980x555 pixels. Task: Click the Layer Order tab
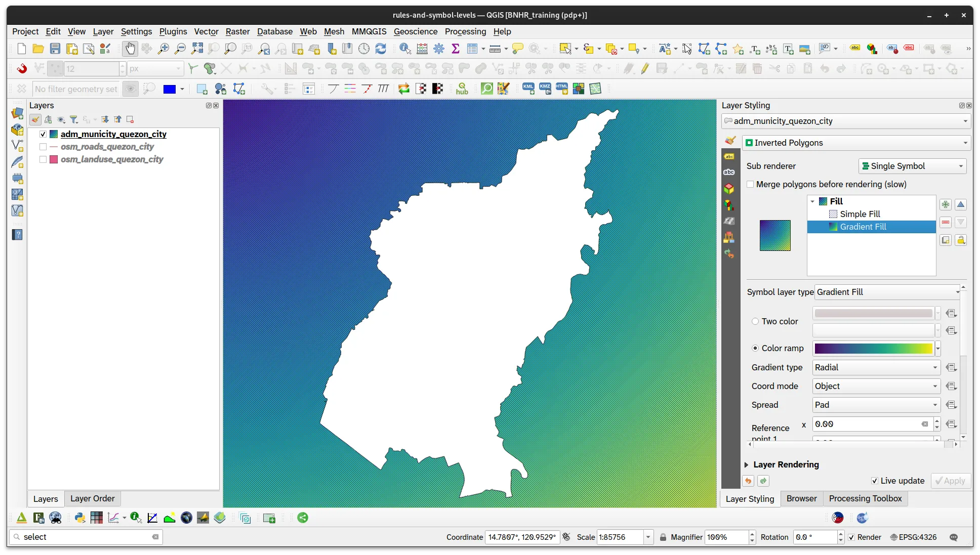92,498
